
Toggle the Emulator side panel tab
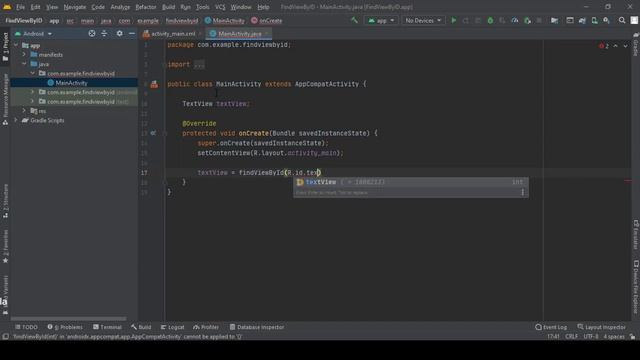(x=636, y=235)
